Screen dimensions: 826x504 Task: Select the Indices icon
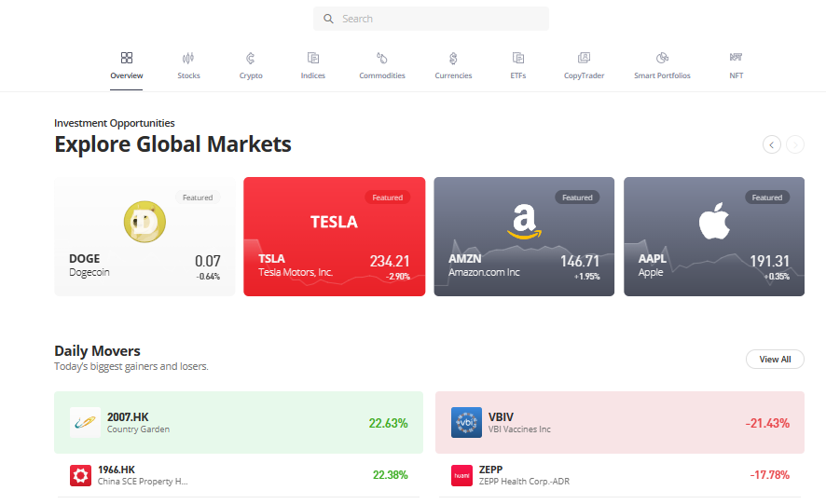pos(313,58)
